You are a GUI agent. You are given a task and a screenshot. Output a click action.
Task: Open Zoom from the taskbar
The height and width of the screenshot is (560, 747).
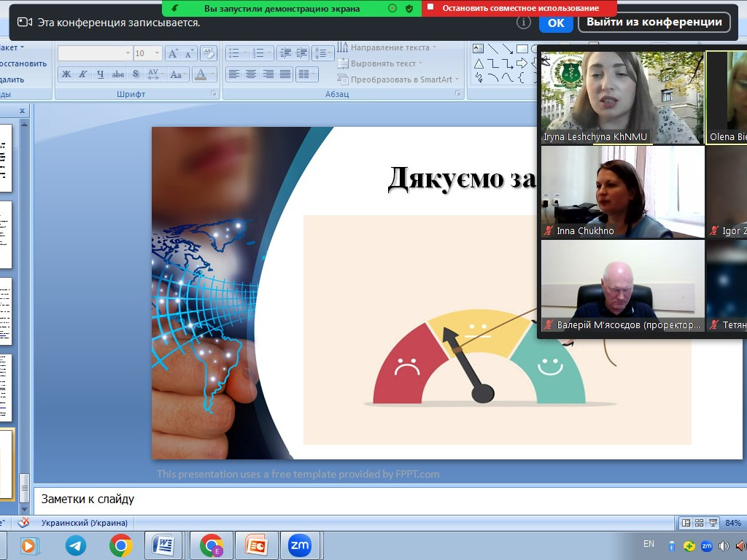coord(300,545)
